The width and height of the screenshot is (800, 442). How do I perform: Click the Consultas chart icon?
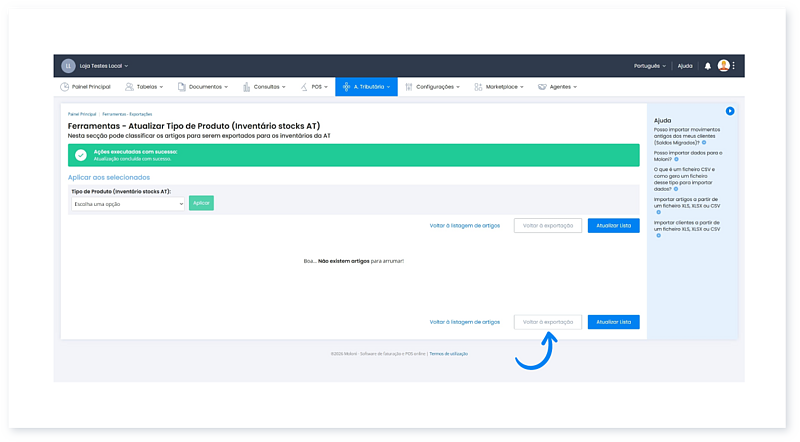(x=246, y=87)
